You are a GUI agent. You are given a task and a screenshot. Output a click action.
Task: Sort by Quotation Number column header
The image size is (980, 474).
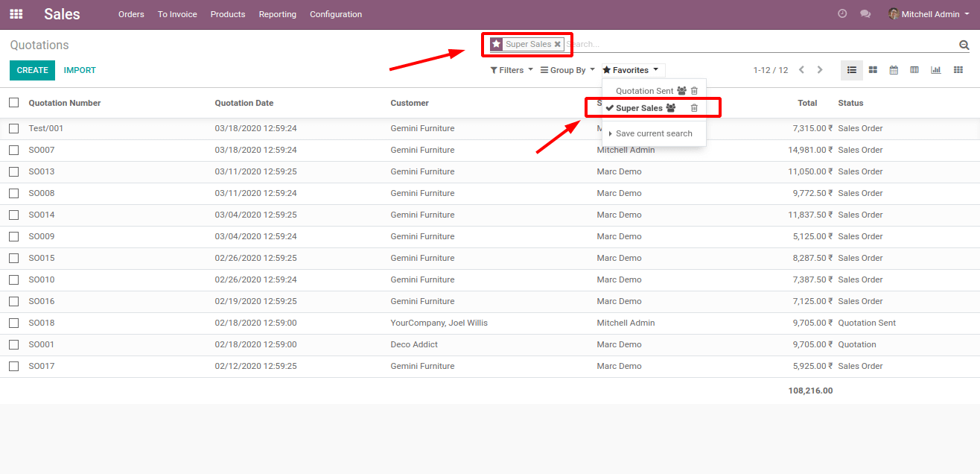(x=65, y=103)
